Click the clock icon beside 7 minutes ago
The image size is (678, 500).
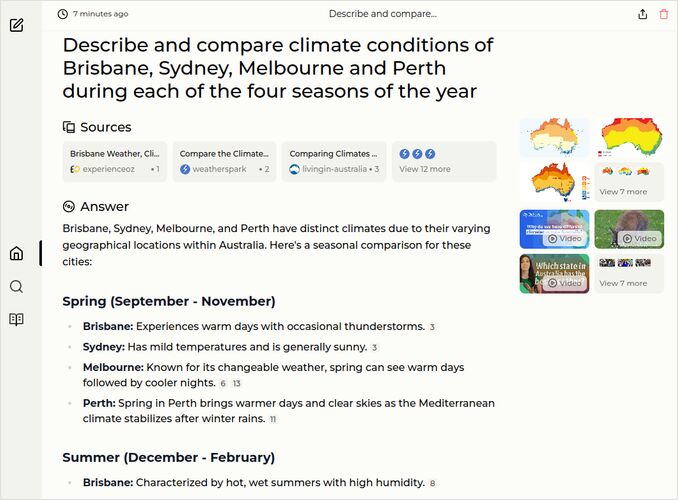coord(63,14)
